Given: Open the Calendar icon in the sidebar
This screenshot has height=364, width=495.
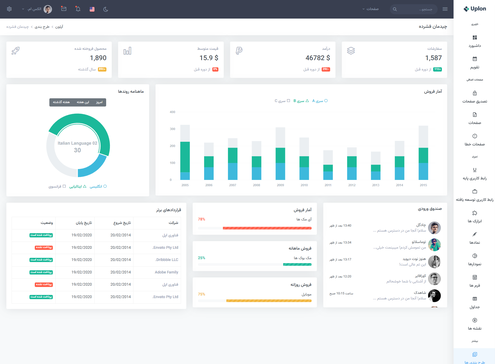Looking at the screenshot, I should (475, 59).
